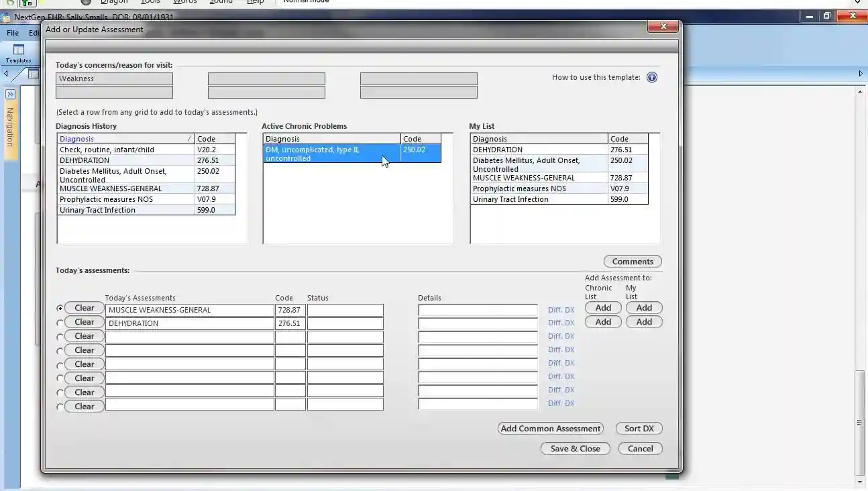Add DEHYDRATION to the Chronic List
The width and height of the screenshot is (868, 491).
coord(602,321)
